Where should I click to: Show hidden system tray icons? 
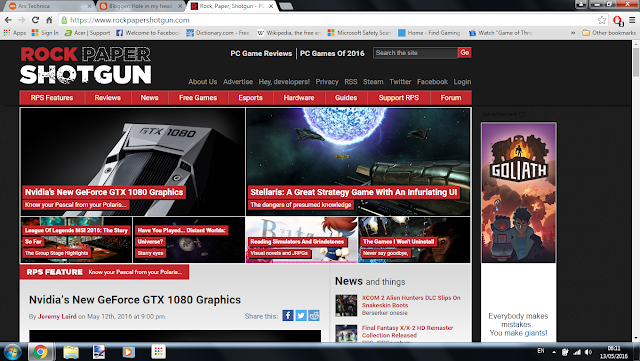tap(554, 352)
